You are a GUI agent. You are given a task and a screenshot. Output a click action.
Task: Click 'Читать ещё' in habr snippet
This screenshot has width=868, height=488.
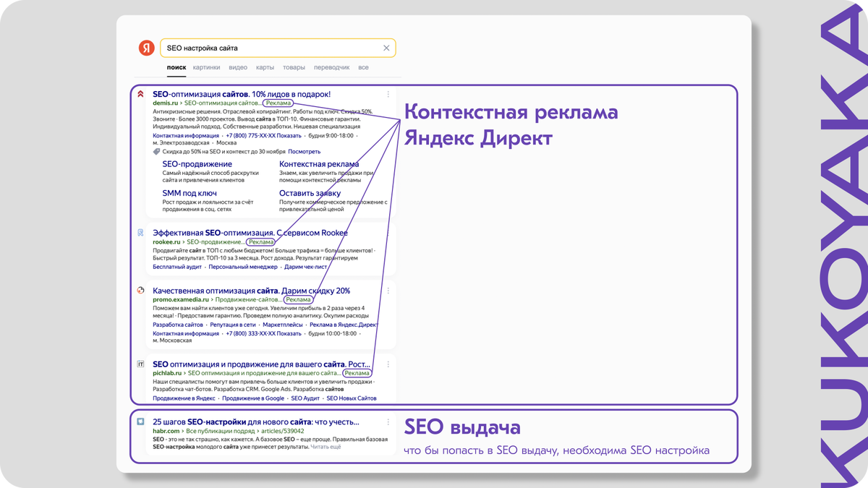point(325,447)
